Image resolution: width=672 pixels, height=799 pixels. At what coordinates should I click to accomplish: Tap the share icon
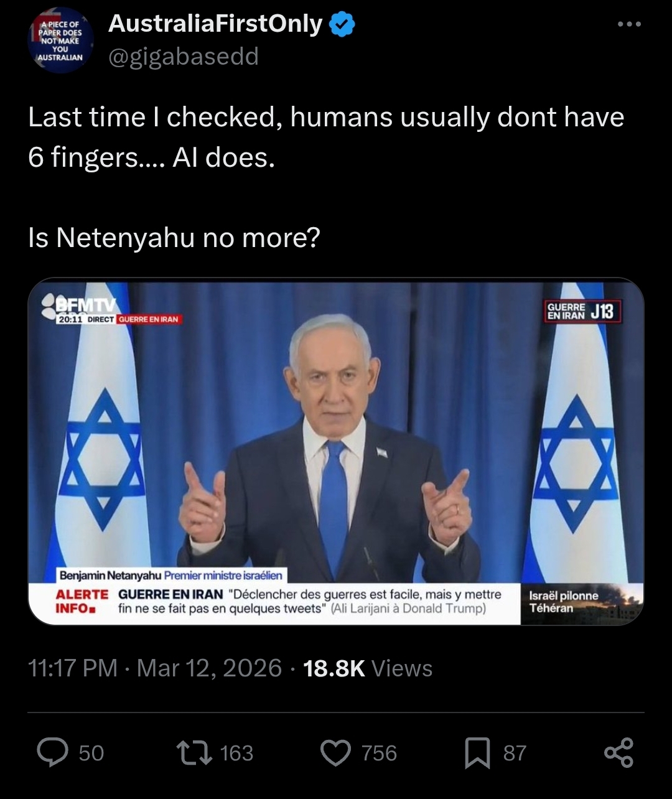point(619,752)
